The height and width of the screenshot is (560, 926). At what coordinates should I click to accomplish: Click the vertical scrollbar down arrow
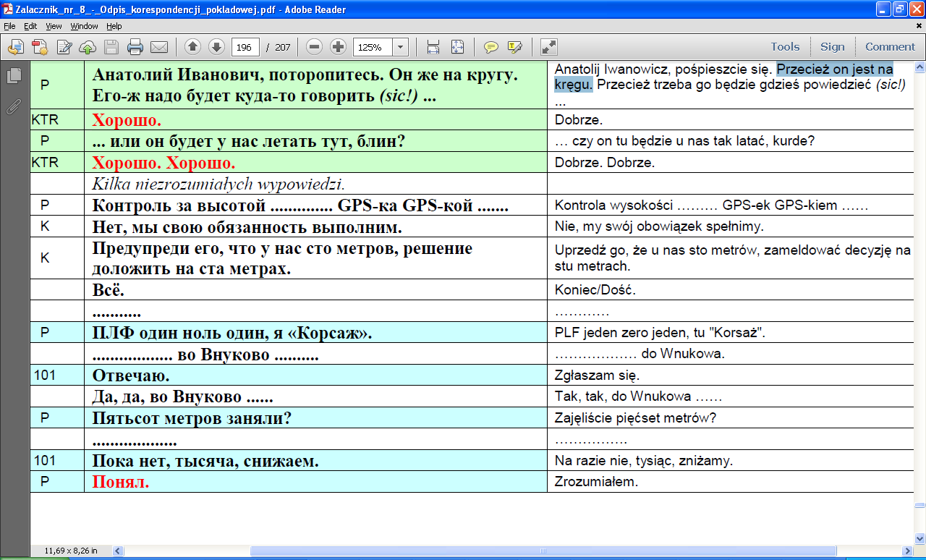(x=919, y=538)
